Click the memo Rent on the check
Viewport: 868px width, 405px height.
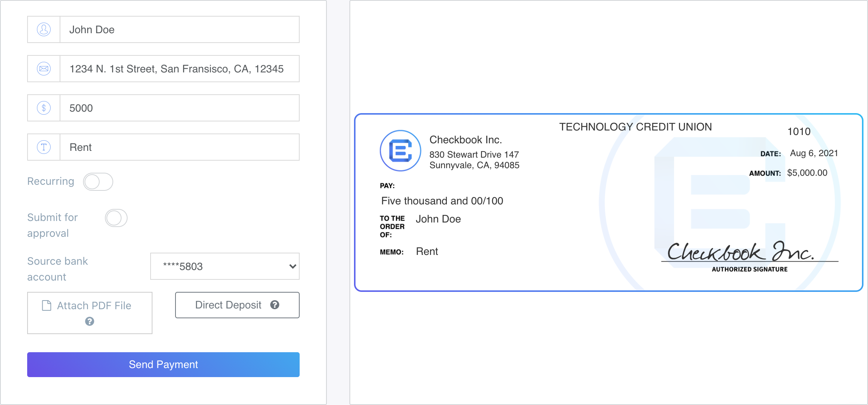click(x=427, y=252)
